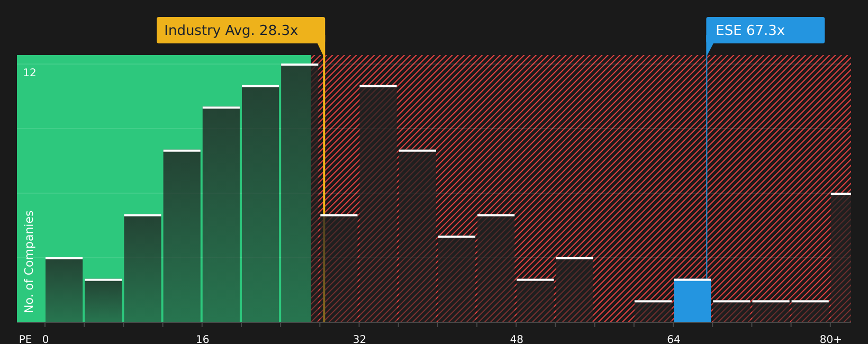The height and width of the screenshot is (344, 868).
Task: Click the x-axis label 64
Action: 674,339
